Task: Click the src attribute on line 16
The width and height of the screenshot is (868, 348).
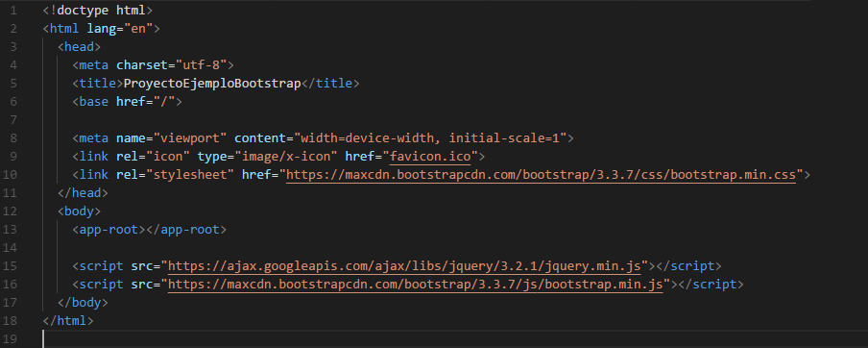Action: pyautogui.click(x=142, y=285)
